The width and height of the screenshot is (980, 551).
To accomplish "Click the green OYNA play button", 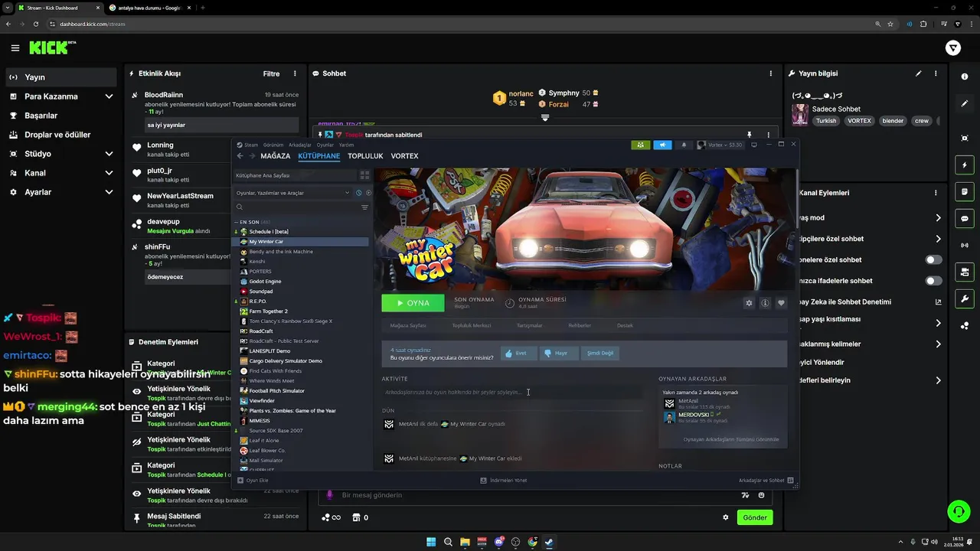I will [x=413, y=303].
